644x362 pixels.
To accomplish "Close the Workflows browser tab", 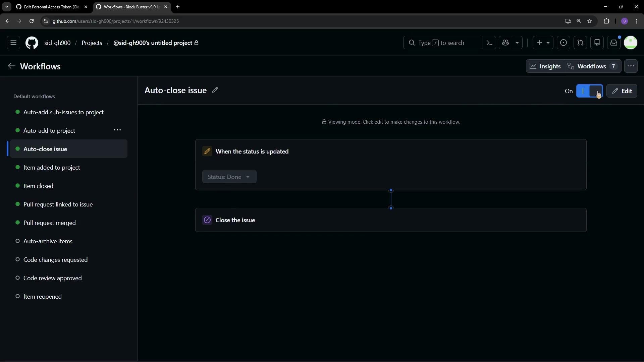I will click(x=166, y=7).
